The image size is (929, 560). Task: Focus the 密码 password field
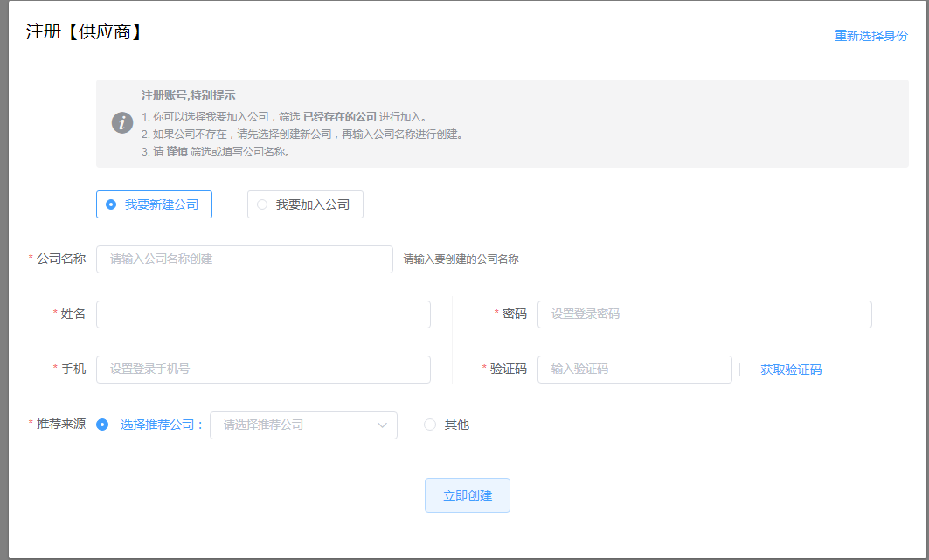point(704,315)
